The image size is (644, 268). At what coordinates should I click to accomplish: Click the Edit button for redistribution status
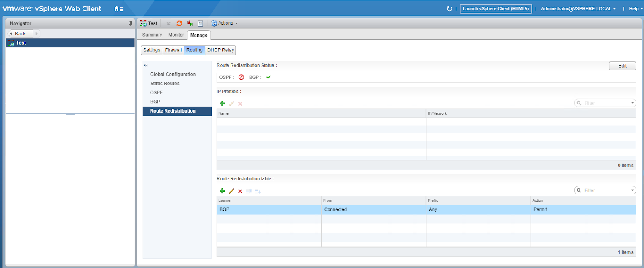(x=622, y=66)
